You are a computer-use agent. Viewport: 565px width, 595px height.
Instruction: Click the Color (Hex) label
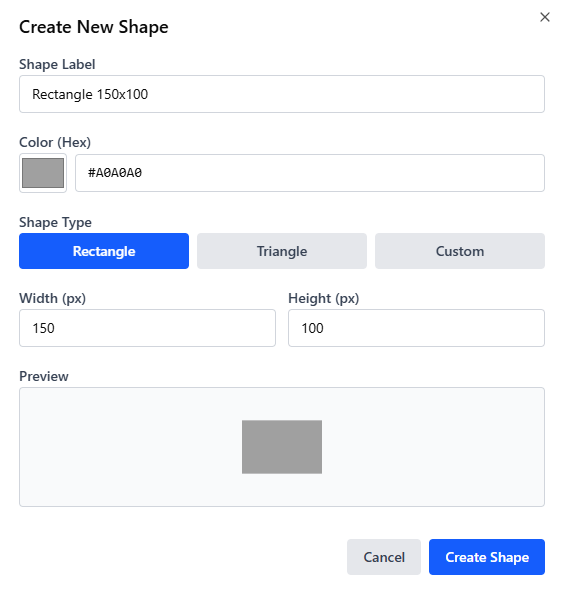tap(55, 142)
